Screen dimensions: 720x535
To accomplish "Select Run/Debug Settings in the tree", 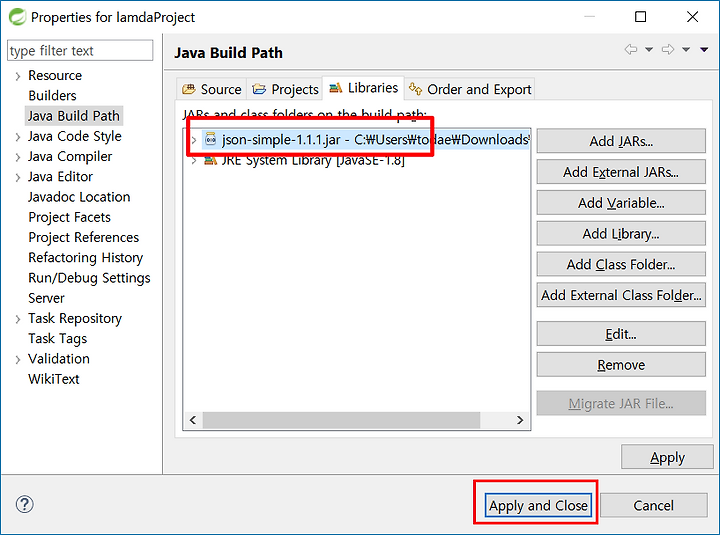I will click(x=89, y=278).
